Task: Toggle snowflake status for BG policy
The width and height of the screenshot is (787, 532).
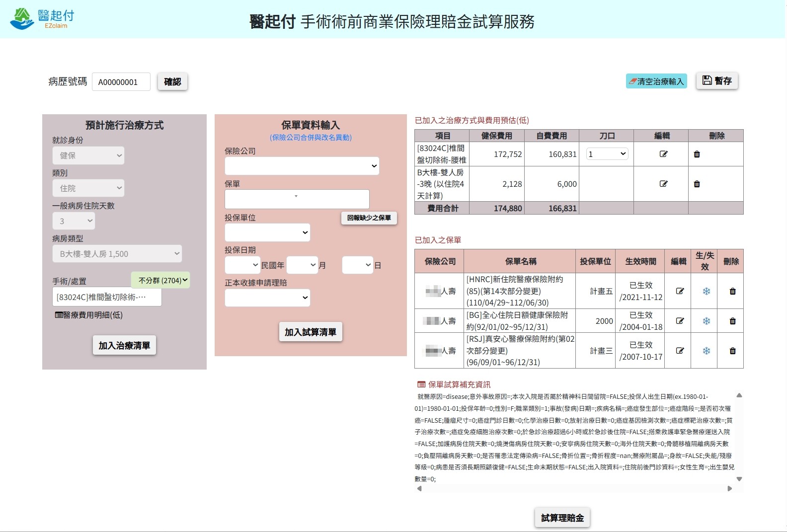Action: click(706, 321)
